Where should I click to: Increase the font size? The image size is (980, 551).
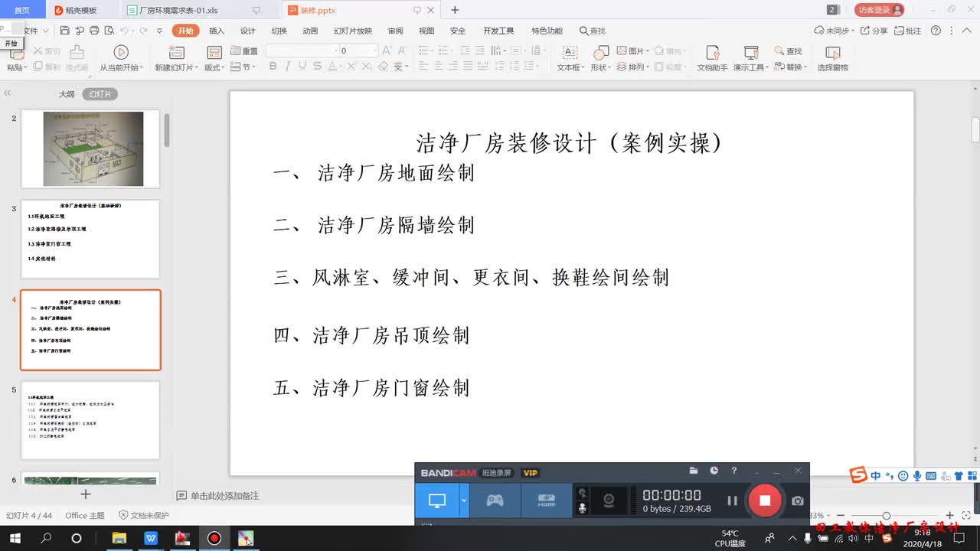coord(387,51)
